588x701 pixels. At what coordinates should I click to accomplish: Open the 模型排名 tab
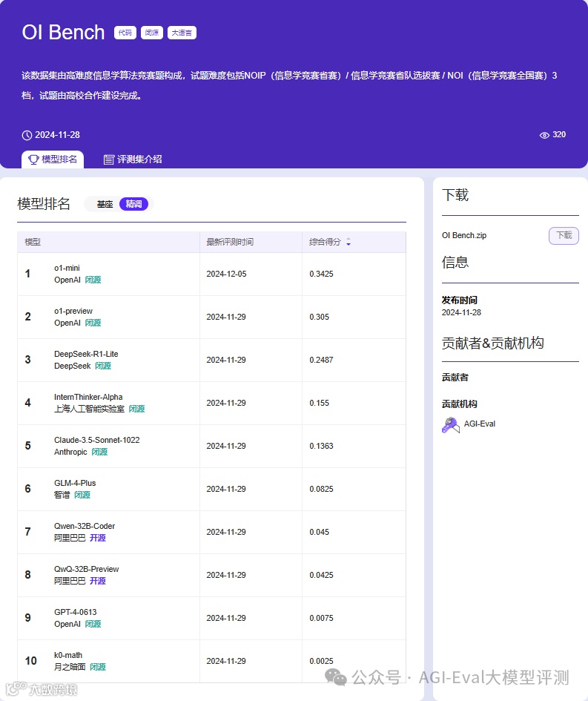click(x=53, y=159)
